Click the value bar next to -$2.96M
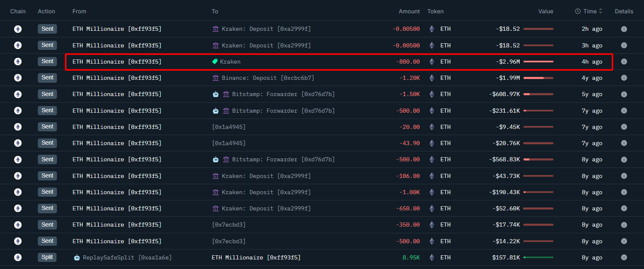This screenshot has width=644, height=269. coord(538,62)
